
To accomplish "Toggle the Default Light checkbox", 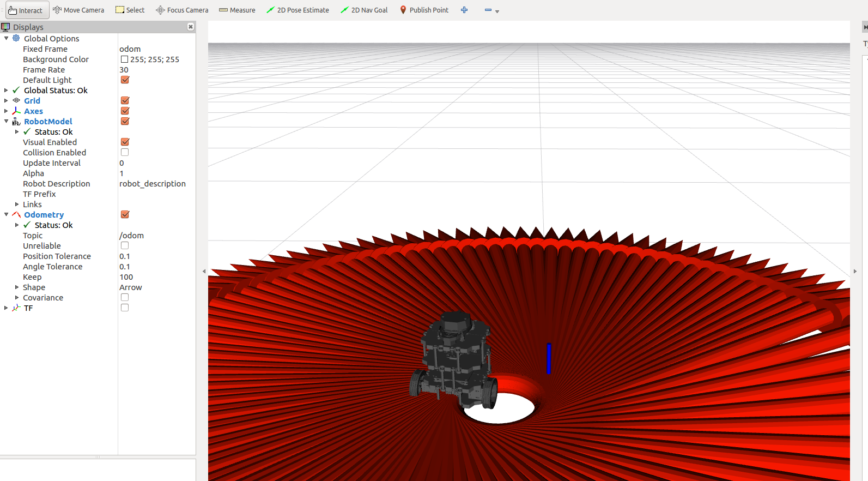I will tap(125, 80).
